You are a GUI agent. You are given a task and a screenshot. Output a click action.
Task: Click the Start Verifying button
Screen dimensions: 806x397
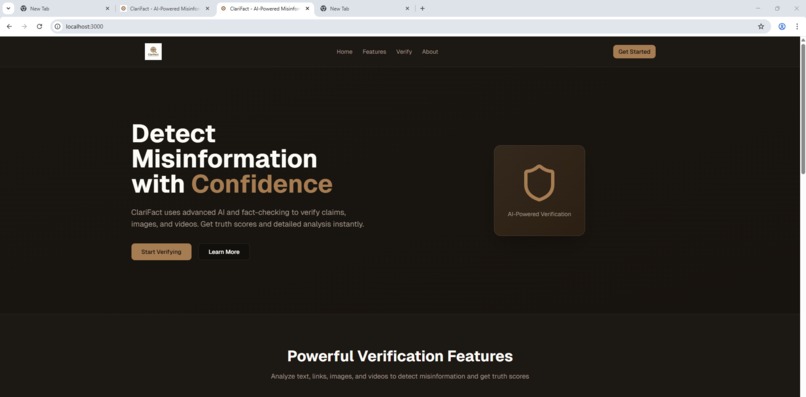(x=161, y=252)
